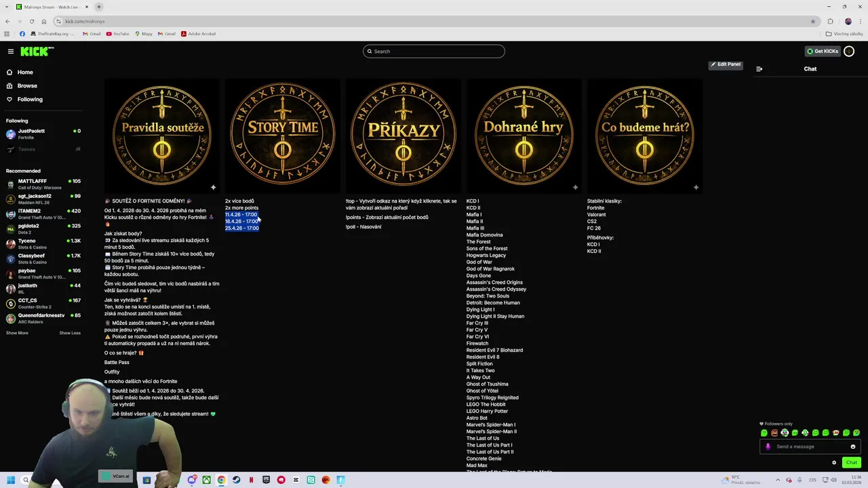The width and height of the screenshot is (868, 488).
Task: Open the Pravidla soutěže panel image
Action: [162, 136]
